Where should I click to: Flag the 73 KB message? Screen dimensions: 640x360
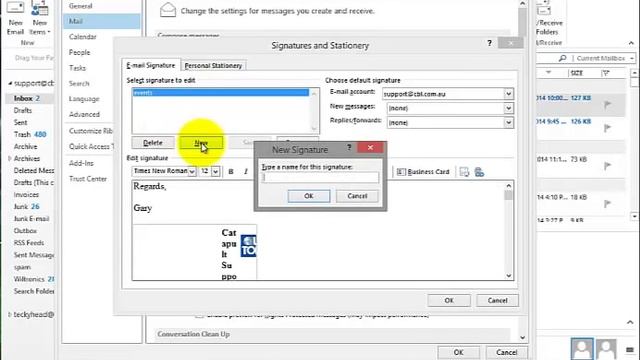coord(607,165)
